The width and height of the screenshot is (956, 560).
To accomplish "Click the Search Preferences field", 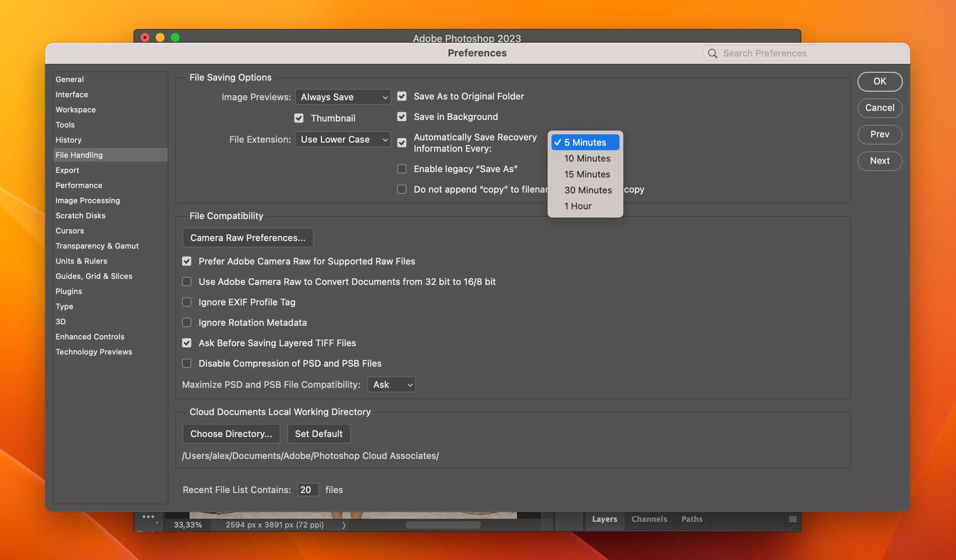I will pyautogui.click(x=806, y=53).
